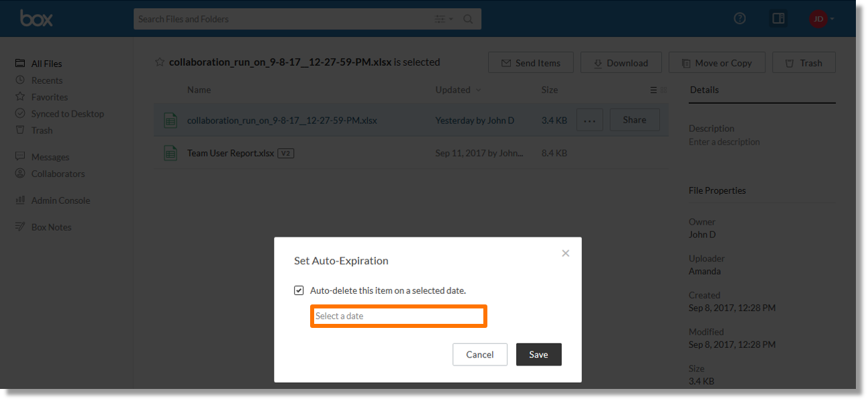Click the Move or Copy button
This screenshot has width=868, height=401.
click(x=717, y=62)
